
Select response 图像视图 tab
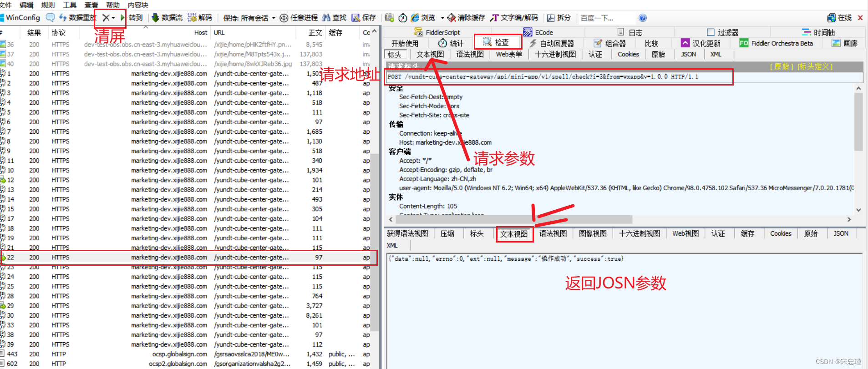tap(593, 233)
